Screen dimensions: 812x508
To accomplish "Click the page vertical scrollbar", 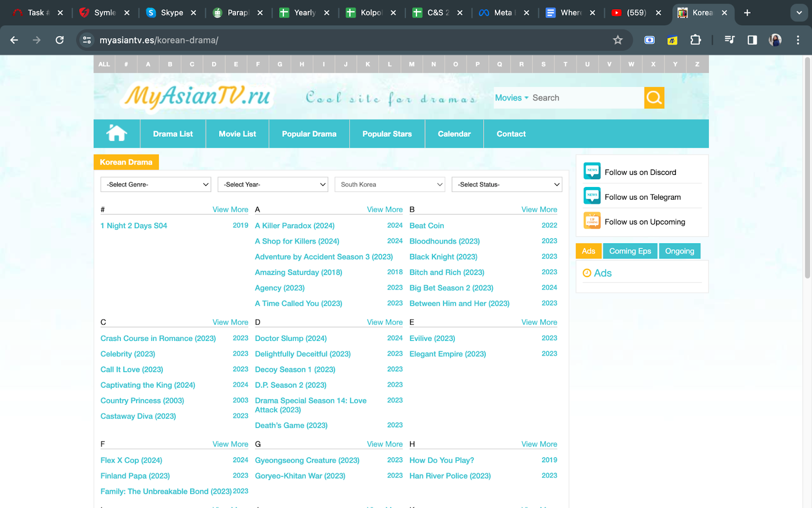I will (x=807, y=168).
